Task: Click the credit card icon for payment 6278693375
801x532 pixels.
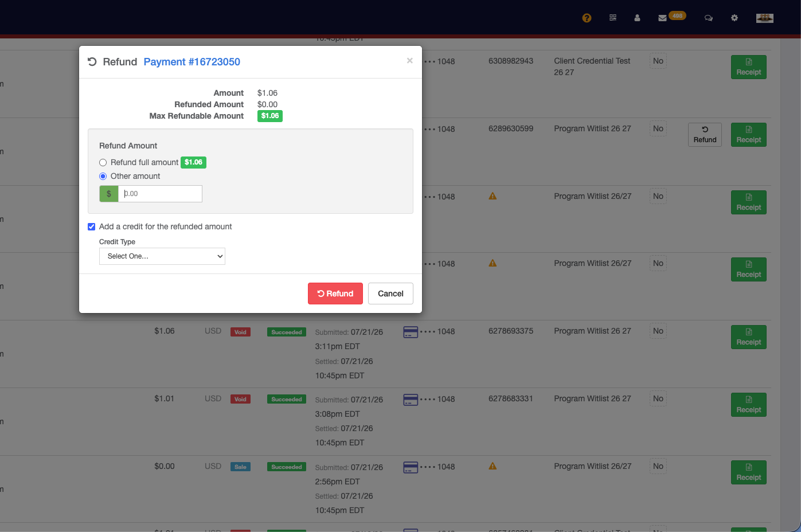Action: pyautogui.click(x=411, y=332)
